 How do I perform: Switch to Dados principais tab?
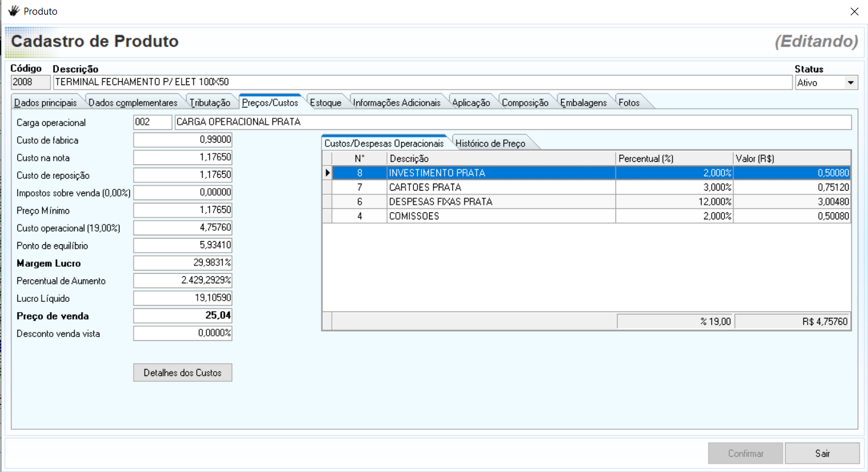pos(45,102)
